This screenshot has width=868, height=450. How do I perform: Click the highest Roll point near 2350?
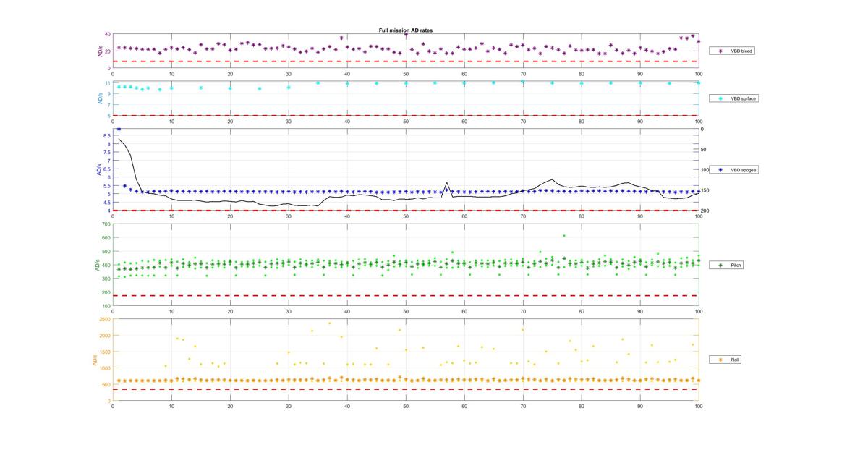(330, 323)
